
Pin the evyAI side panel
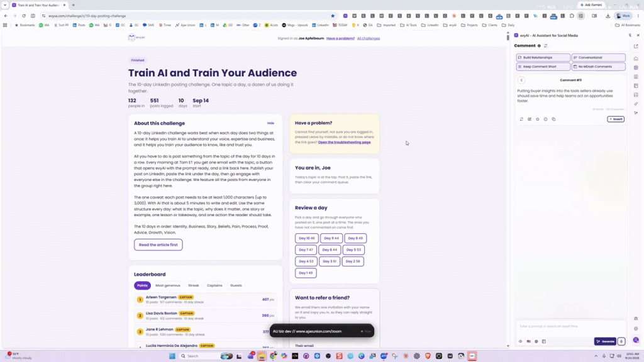[630, 35]
